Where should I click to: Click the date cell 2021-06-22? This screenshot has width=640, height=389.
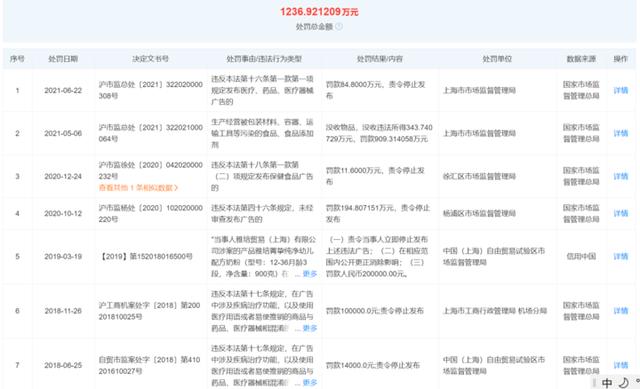coord(63,90)
